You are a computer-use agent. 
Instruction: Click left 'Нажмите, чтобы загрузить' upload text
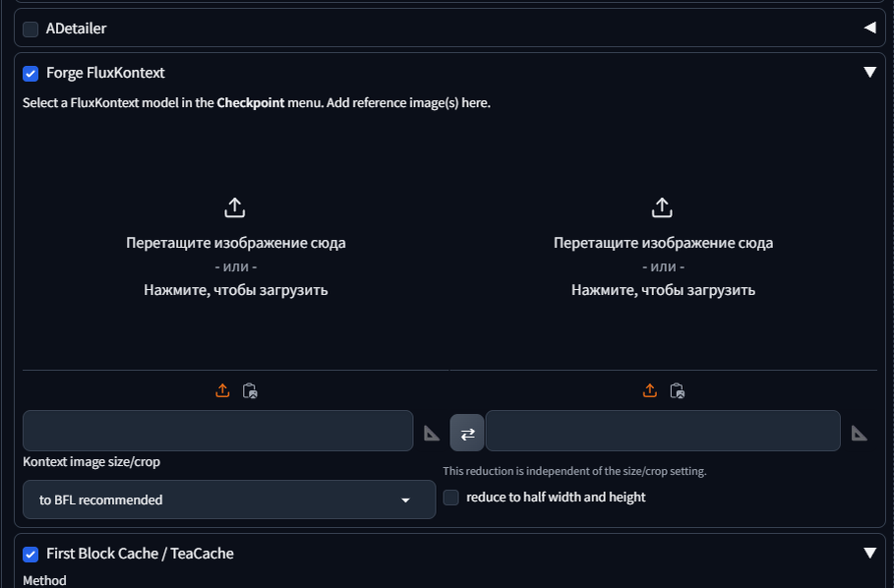coord(236,290)
